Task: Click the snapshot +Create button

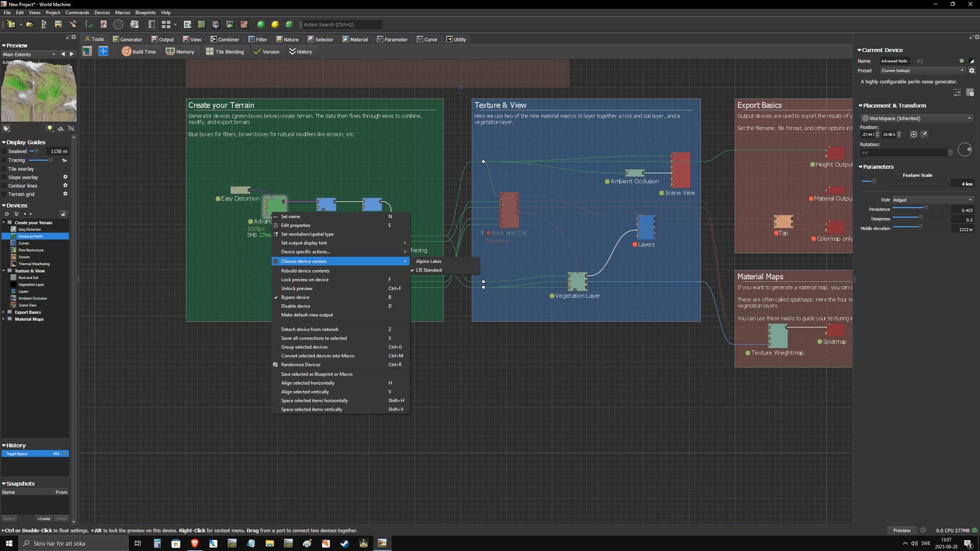Action: coord(44,519)
